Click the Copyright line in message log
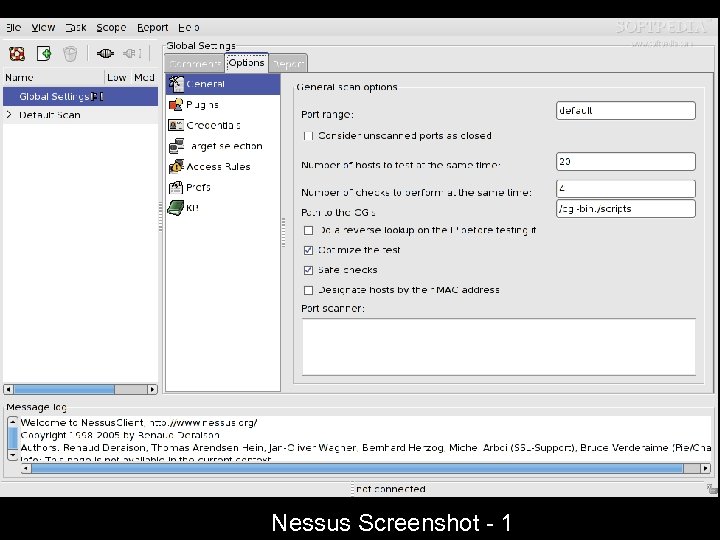720x540 pixels. (x=120, y=435)
